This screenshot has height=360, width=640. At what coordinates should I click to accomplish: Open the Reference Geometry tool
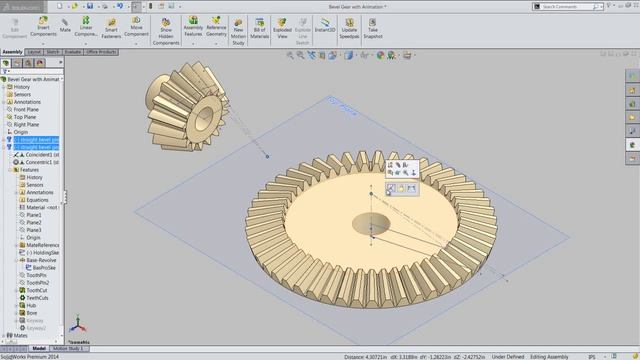pos(216,26)
